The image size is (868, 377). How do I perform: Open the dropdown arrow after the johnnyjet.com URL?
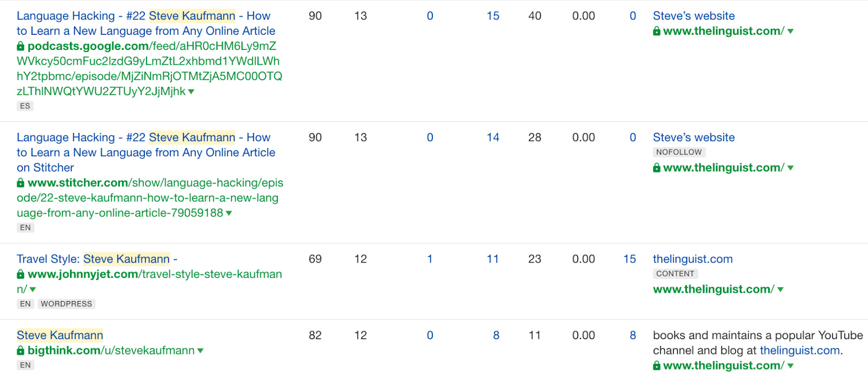click(x=33, y=290)
